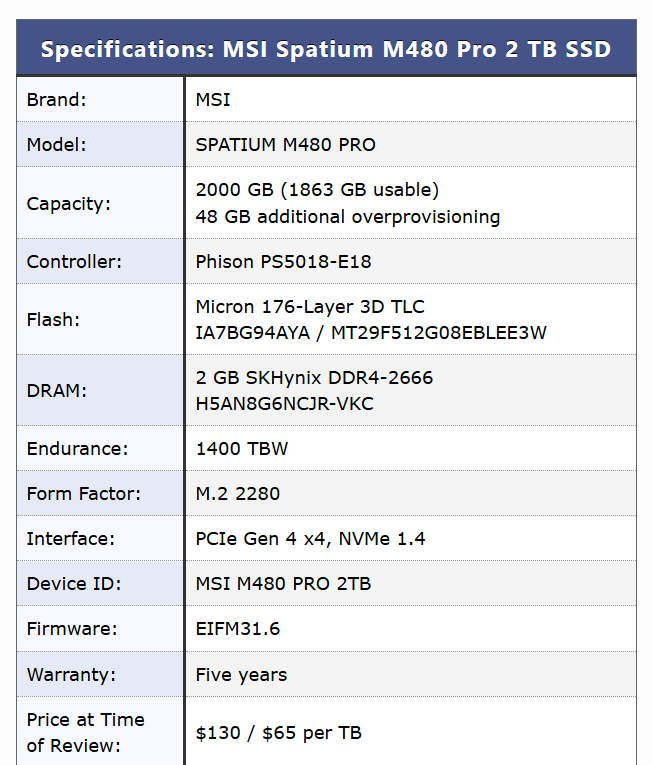
Task: Click the Specifications table title header
Action: pos(326,49)
